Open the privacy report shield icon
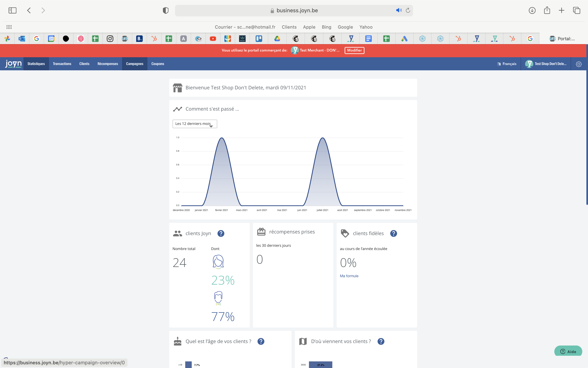The image size is (588, 368). coord(165,10)
